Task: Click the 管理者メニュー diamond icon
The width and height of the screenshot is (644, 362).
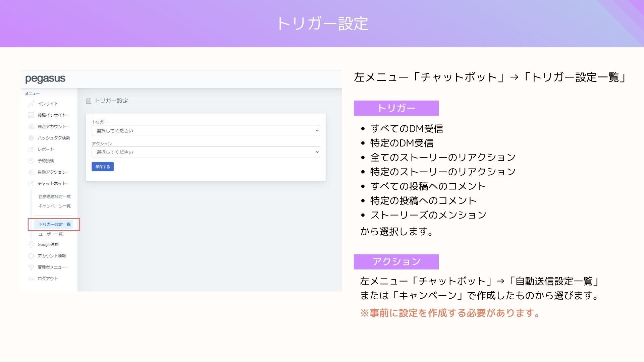Action: tap(31, 267)
